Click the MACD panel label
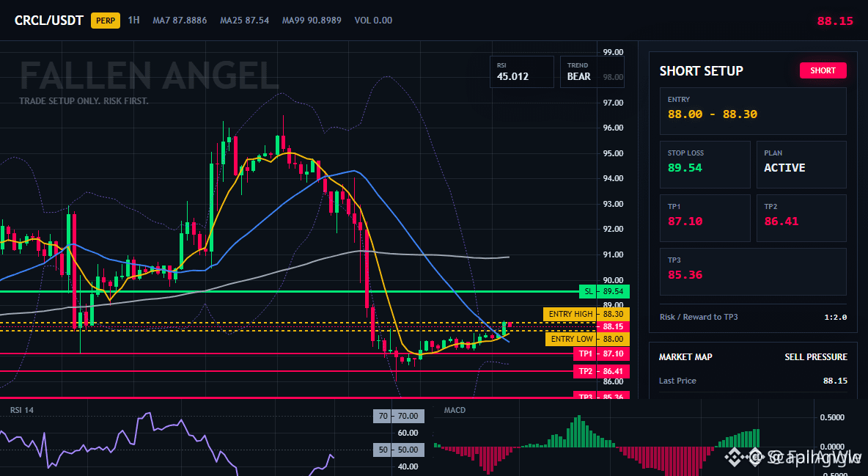This screenshot has width=868, height=476. pyautogui.click(x=455, y=410)
